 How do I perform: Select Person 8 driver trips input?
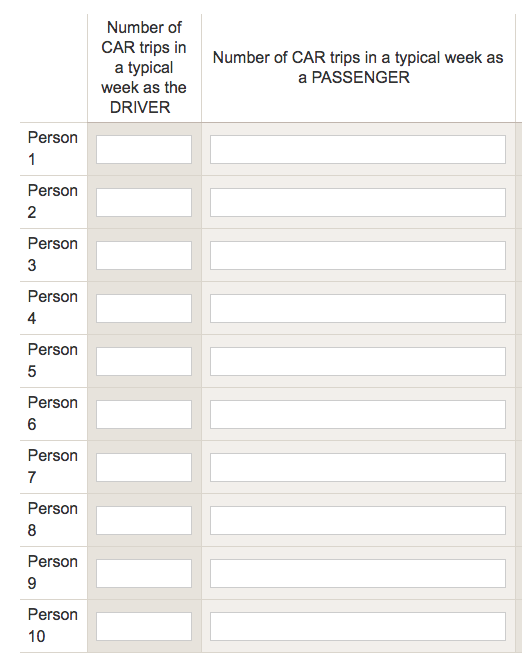tap(144, 520)
